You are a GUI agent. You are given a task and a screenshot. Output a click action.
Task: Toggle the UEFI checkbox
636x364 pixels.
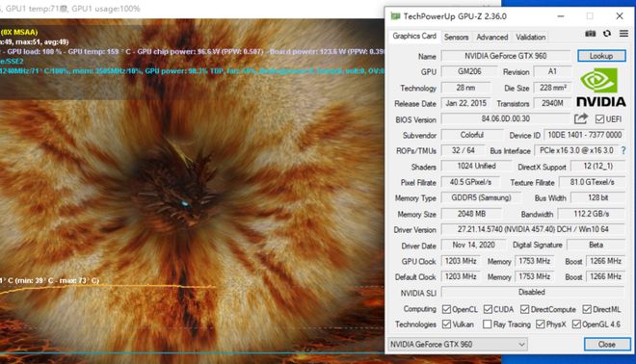pyautogui.click(x=599, y=118)
